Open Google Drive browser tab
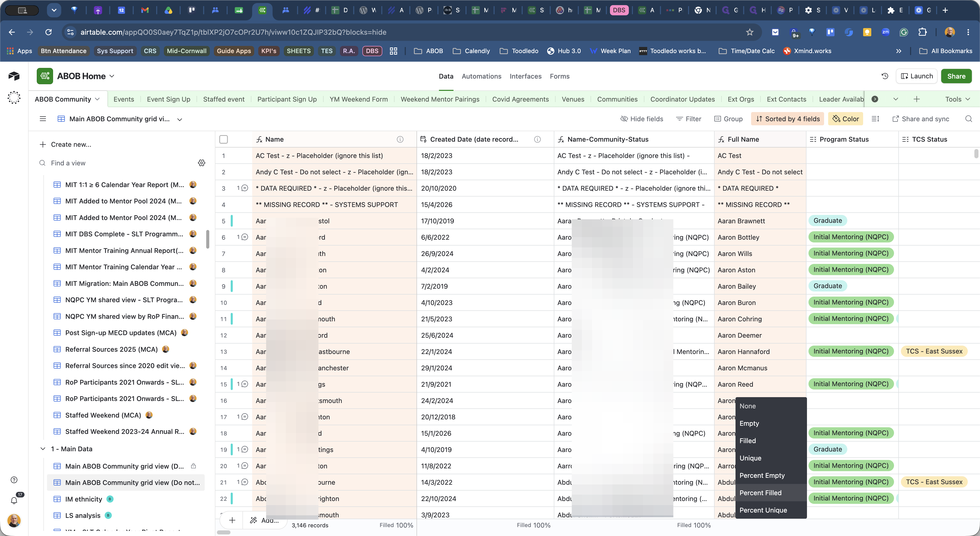The width and height of the screenshot is (980, 536). (x=168, y=10)
